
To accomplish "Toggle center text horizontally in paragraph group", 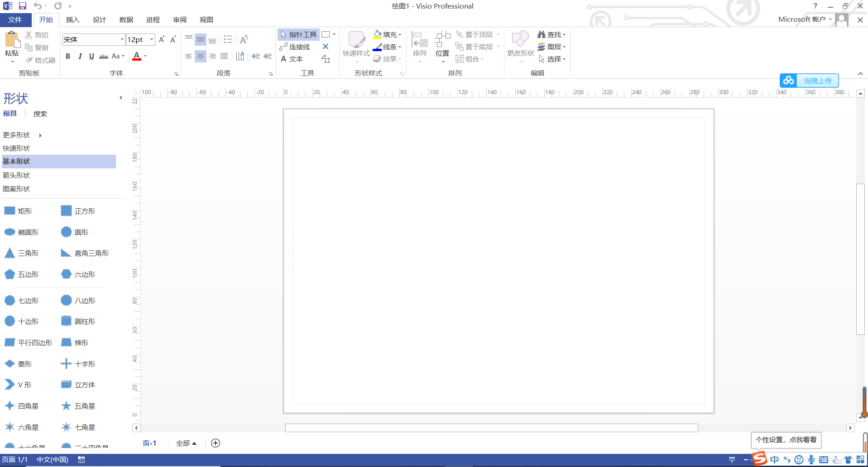I will tap(201, 56).
